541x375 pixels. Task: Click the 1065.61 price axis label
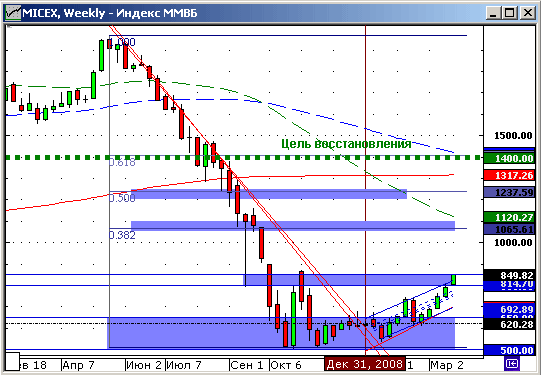tap(509, 229)
